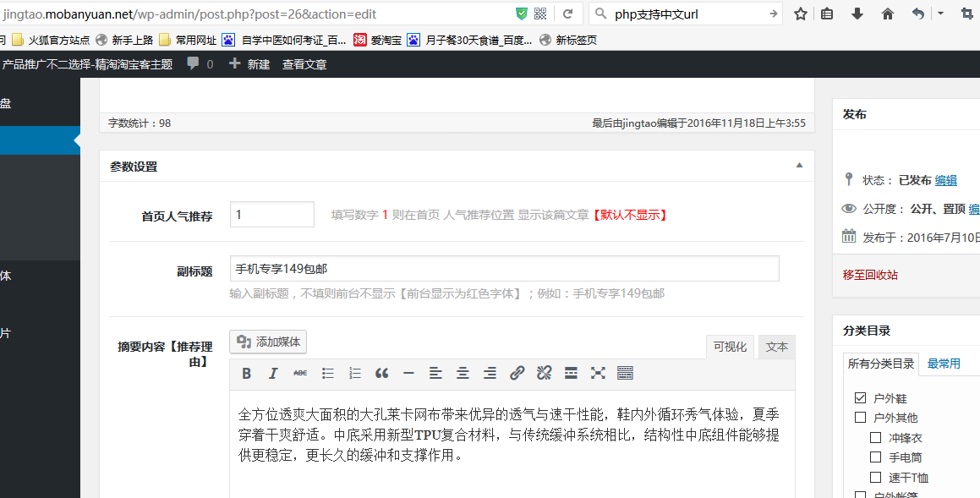Enter distraction-free fullscreen writing mode
980x498 pixels.
point(596,373)
